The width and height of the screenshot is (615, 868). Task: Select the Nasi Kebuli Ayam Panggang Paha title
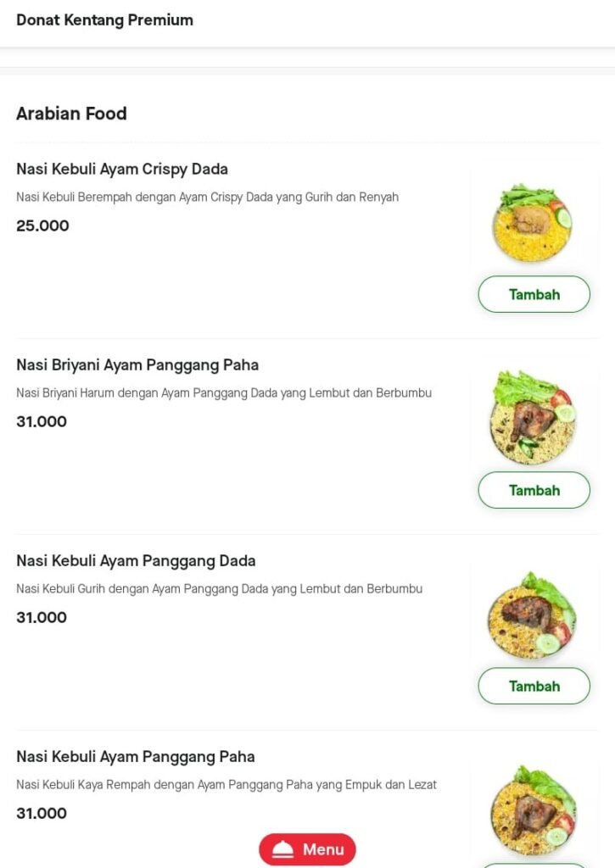coord(135,757)
